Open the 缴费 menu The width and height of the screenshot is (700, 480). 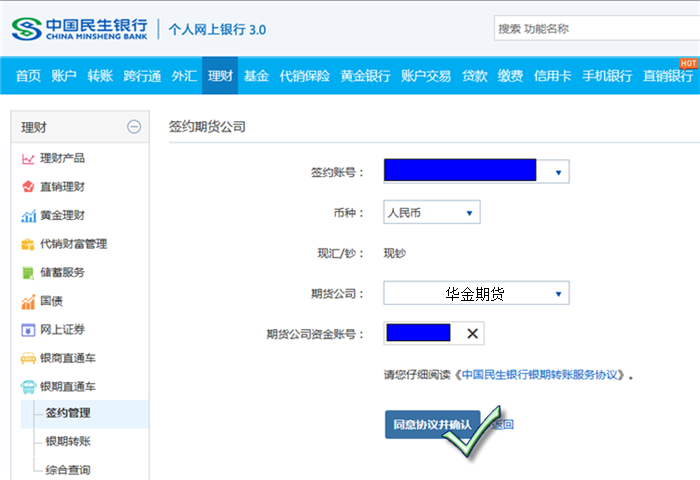510,76
